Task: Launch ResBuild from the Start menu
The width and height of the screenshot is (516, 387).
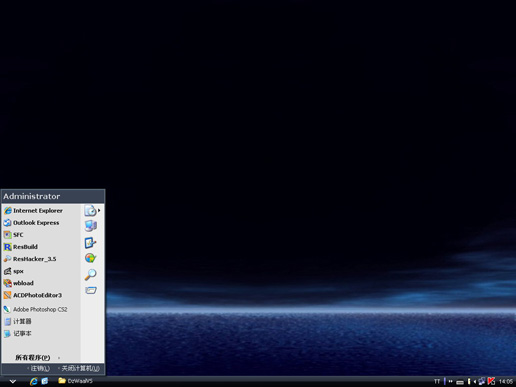Action: pos(41,247)
